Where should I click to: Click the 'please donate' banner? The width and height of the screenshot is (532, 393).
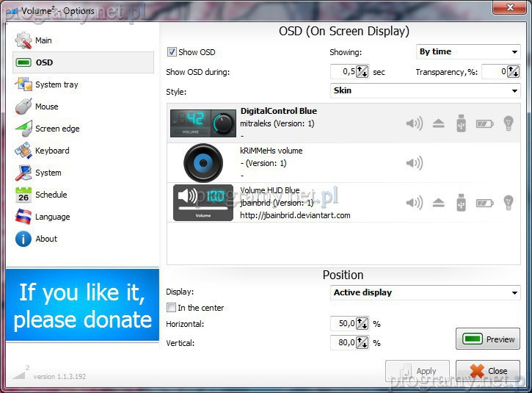82,306
